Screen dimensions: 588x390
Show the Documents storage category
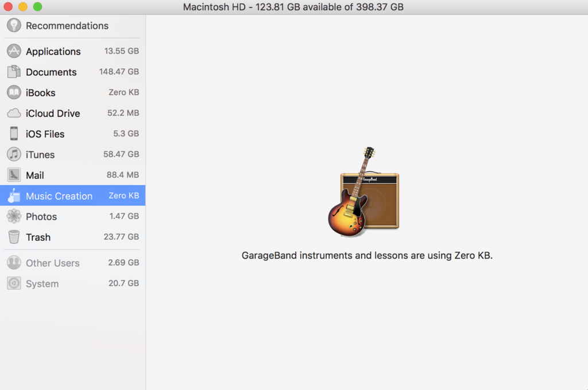(x=51, y=72)
